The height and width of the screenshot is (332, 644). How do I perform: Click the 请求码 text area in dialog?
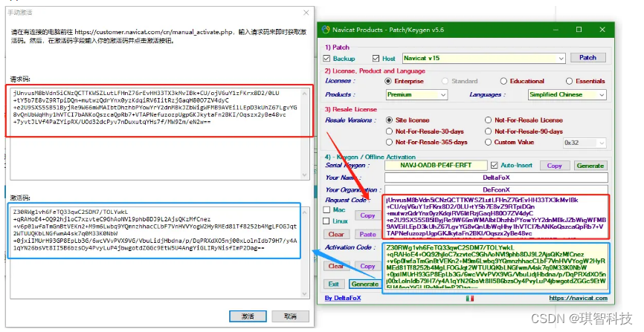155,134
